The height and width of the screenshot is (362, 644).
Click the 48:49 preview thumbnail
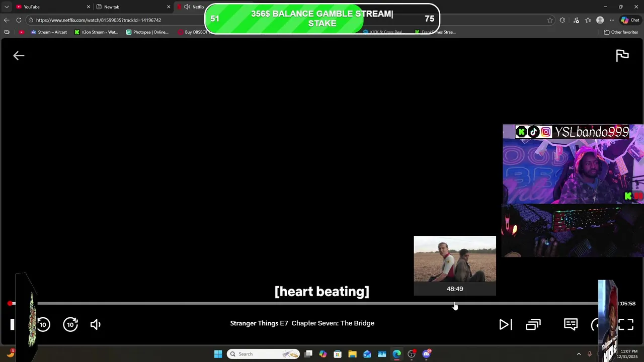point(455,259)
